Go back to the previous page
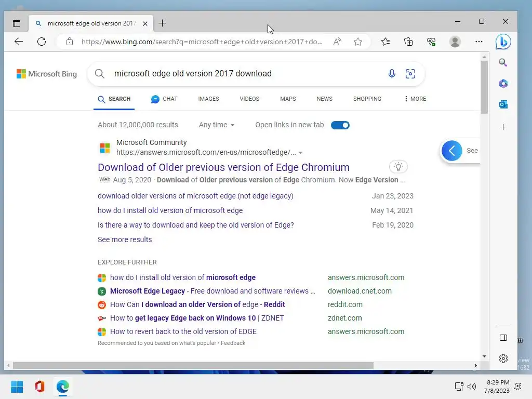 [x=19, y=42]
